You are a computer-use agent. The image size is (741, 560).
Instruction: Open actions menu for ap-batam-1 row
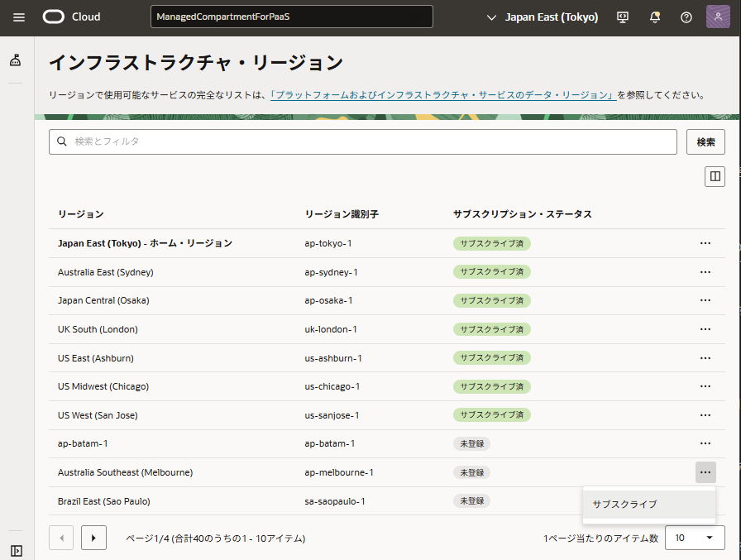(x=705, y=443)
